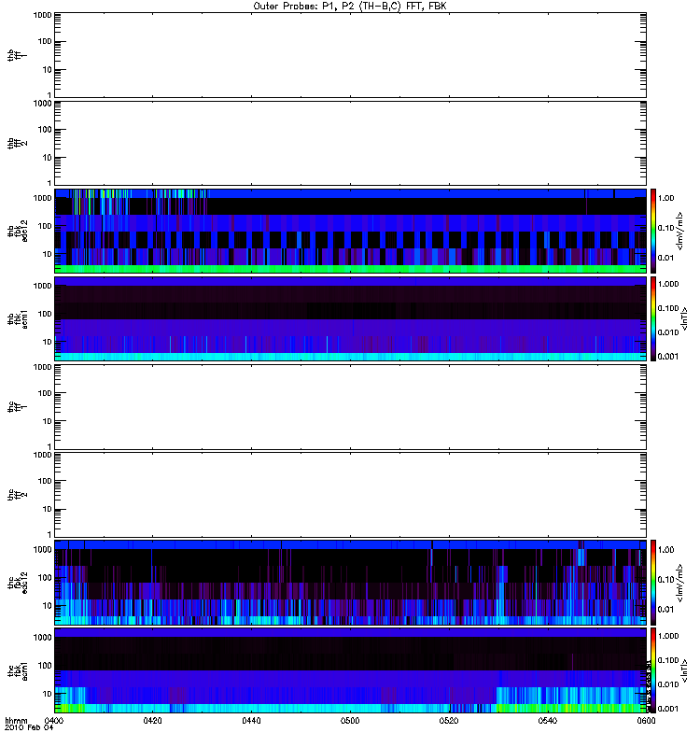Click the 0540 time axis label
This screenshot has width=700, height=747.
pyautogui.click(x=548, y=721)
